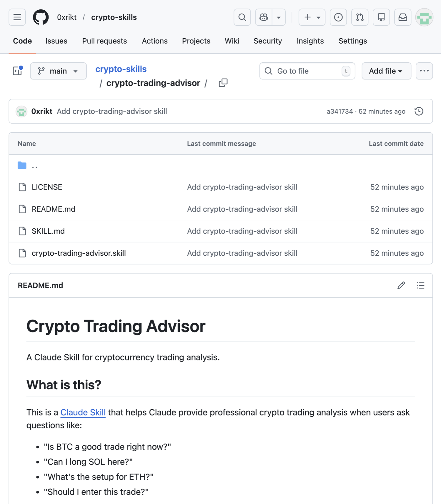Image resolution: width=441 pixels, height=504 pixels.
Task: Open the issues icon in header
Action: click(338, 17)
